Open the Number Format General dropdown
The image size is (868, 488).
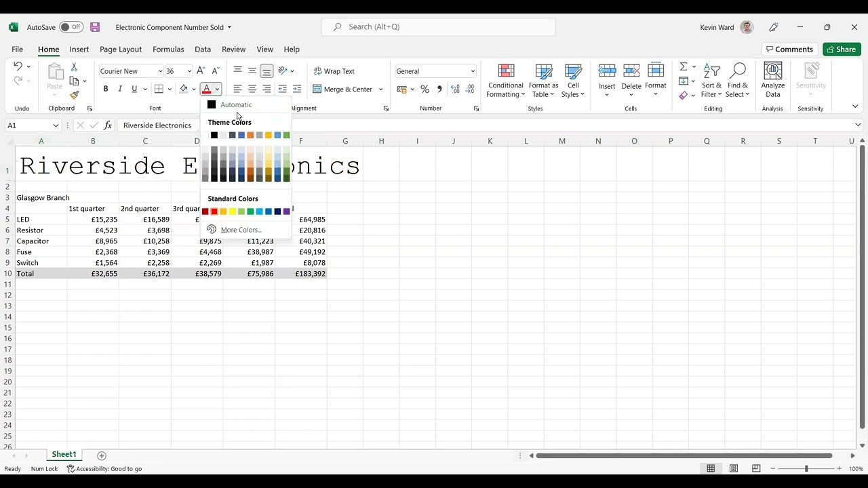tap(473, 71)
